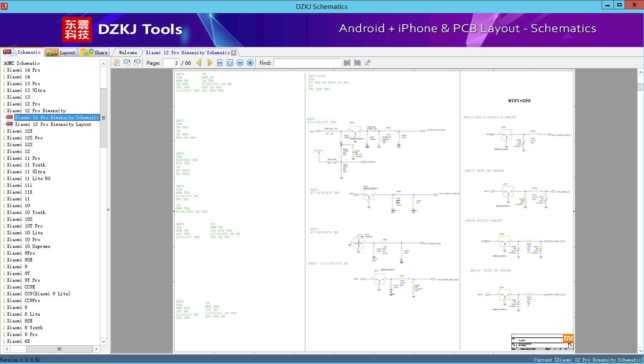Expand the Xiaomi 10S folder
The width and height of the screenshot is (644, 364).
pyautogui.click(x=19, y=219)
